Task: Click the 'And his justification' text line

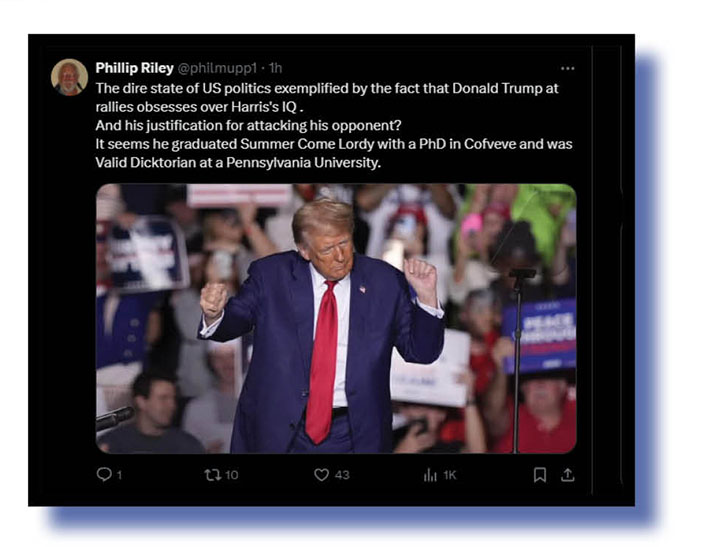Action: click(x=248, y=125)
